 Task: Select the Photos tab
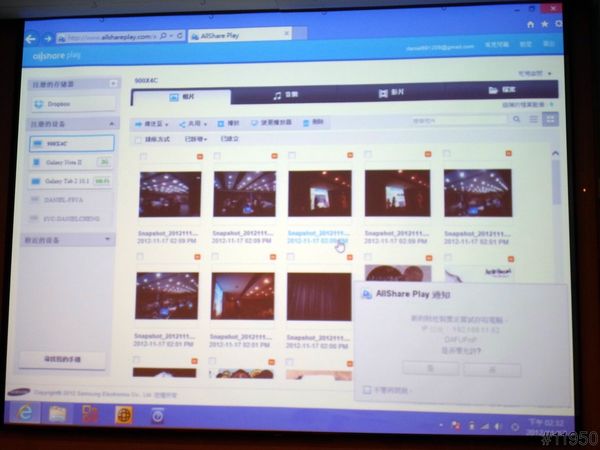click(182, 97)
